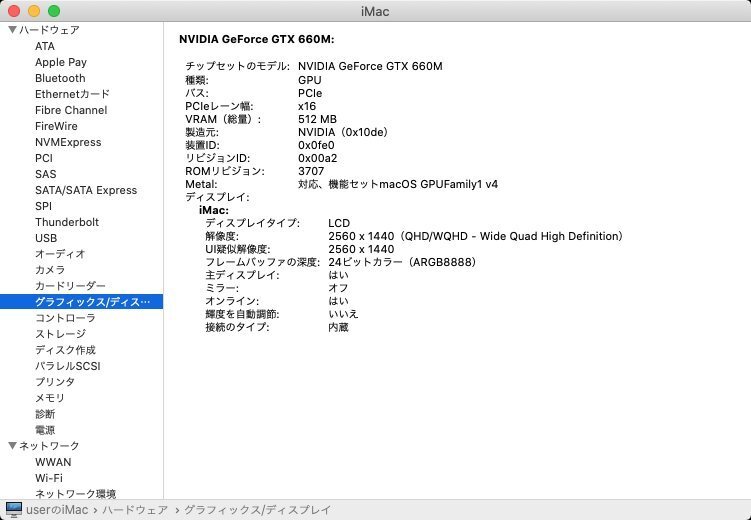
Task: Click グラフィックス/ディスプレイ in the path bar
Action: [257, 509]
